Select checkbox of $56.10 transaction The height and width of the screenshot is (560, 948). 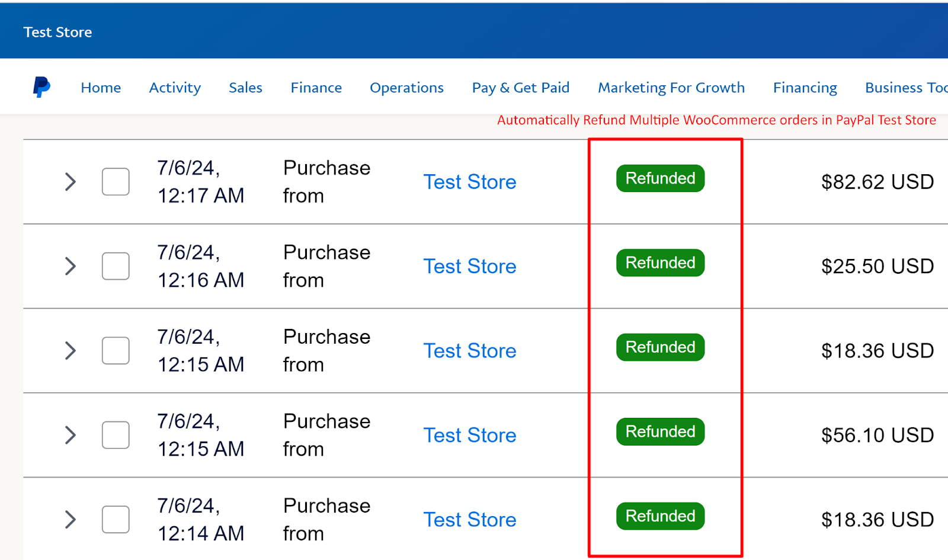point(116,435)
